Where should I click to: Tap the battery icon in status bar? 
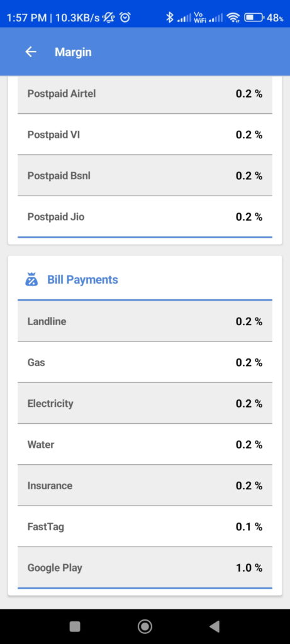254,18
